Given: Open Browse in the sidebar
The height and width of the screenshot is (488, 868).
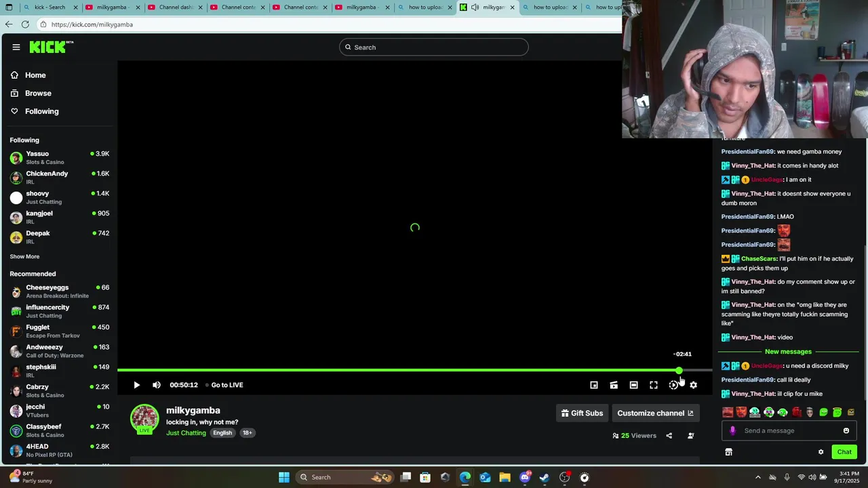Looking at the screenshot, I should pyautogui.click(x=38, y=94).
